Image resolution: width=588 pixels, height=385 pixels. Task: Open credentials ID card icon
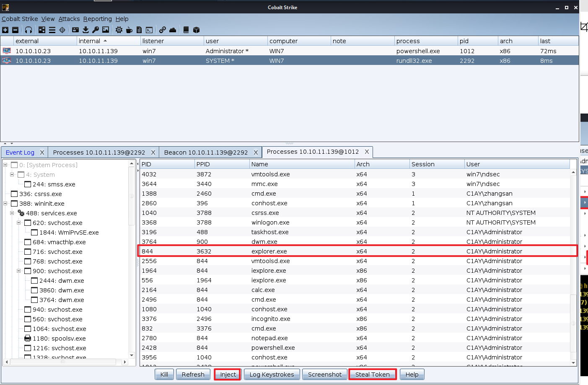pos(75,30)
